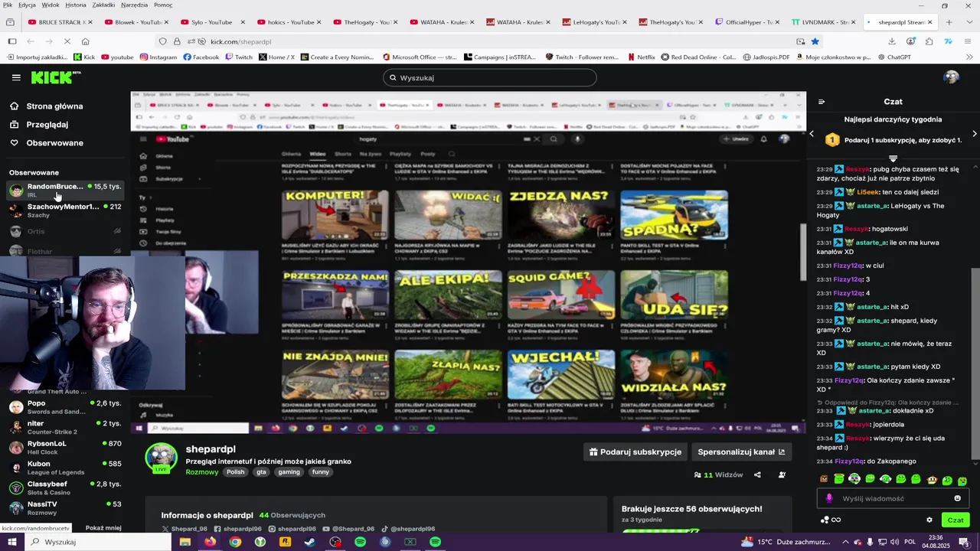
Task: Open the emoji picker in chat input
Action: click(x=957, y=498)
